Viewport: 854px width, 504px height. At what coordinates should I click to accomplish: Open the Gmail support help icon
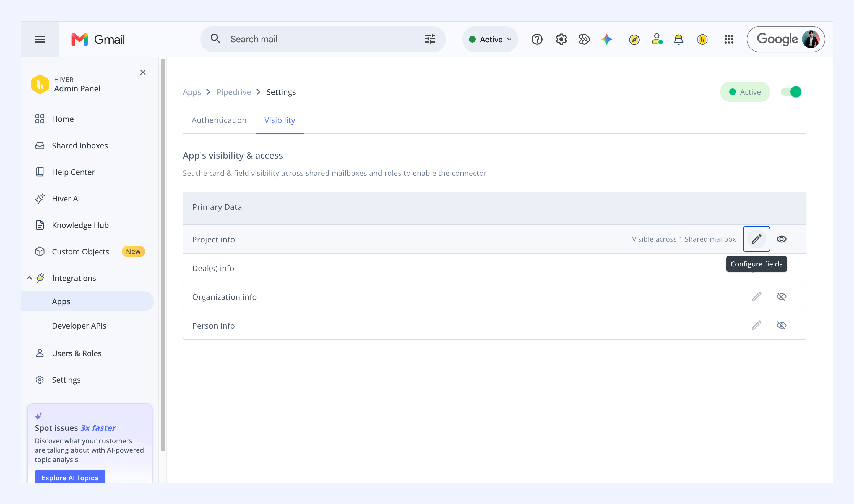click(537, 40)
